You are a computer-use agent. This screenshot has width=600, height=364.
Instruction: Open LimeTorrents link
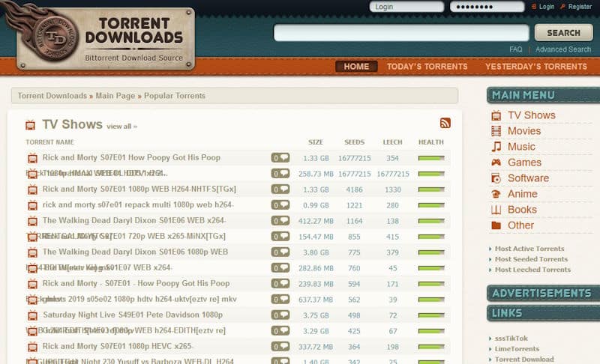click(517, 349)
